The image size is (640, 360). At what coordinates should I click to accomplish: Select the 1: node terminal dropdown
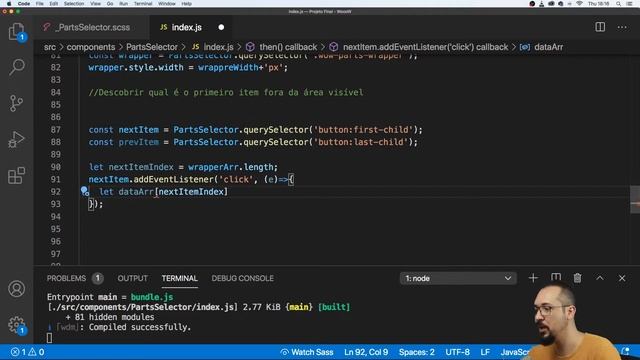coord(458,278)
